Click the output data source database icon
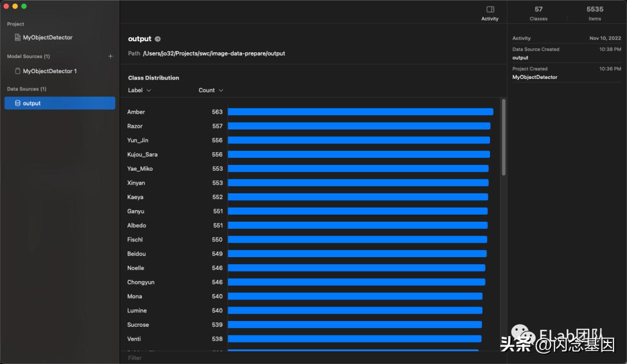This screenshot has height=364, width=627. 17,103
